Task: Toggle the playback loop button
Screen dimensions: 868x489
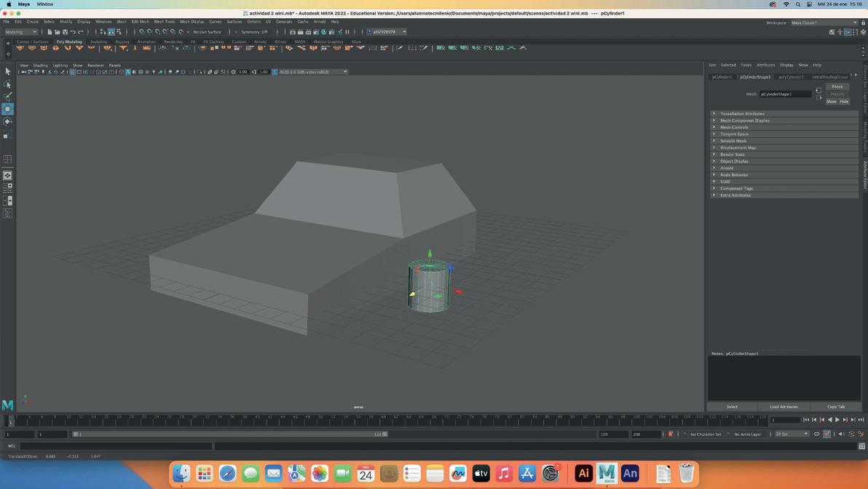Action: pyautogui.click(x=816, y=434)
